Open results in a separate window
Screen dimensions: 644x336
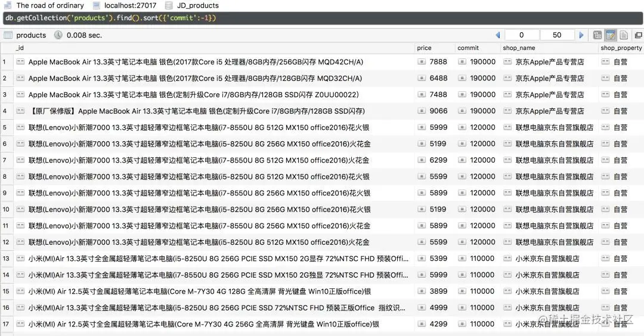tap(638, 35)
